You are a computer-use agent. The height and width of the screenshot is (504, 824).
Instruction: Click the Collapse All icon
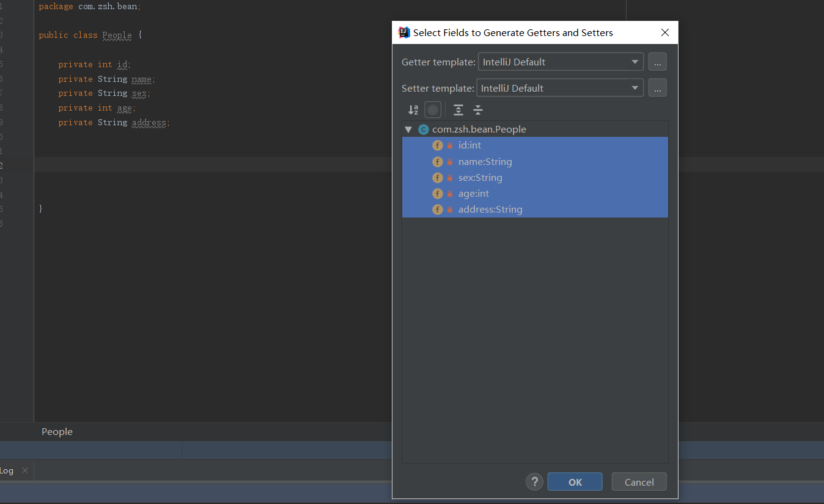(x=478, y=110)
